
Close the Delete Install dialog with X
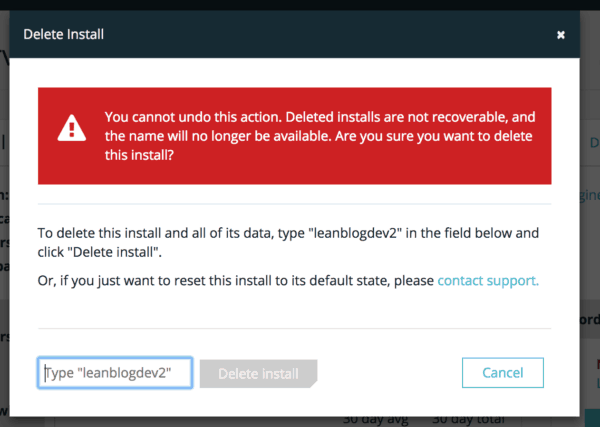tap(561, 35)
